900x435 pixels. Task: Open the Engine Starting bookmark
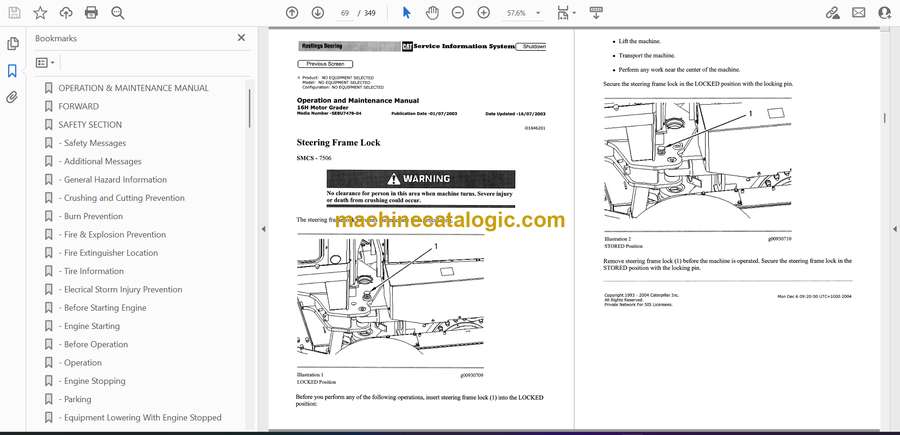coord(89,326)
